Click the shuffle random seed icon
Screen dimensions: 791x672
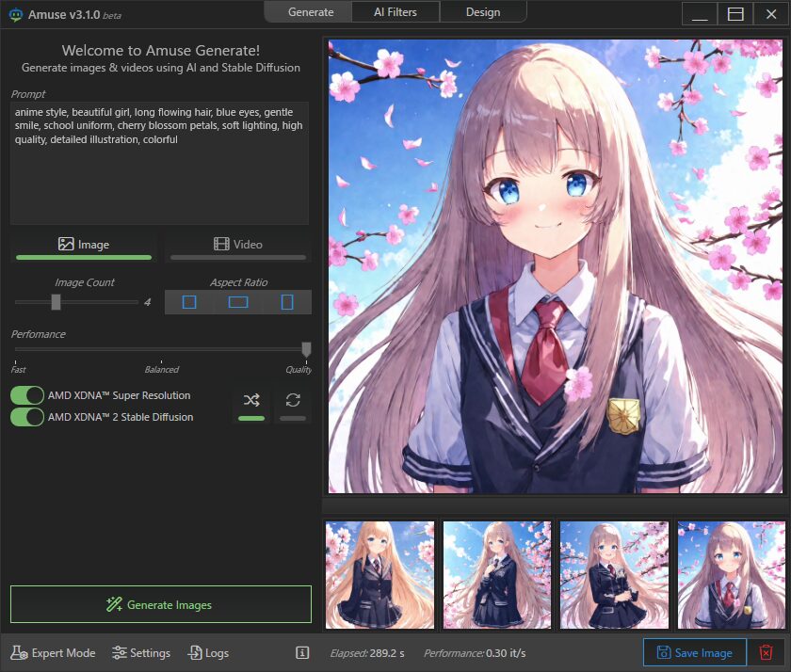(x=250, y=401)
